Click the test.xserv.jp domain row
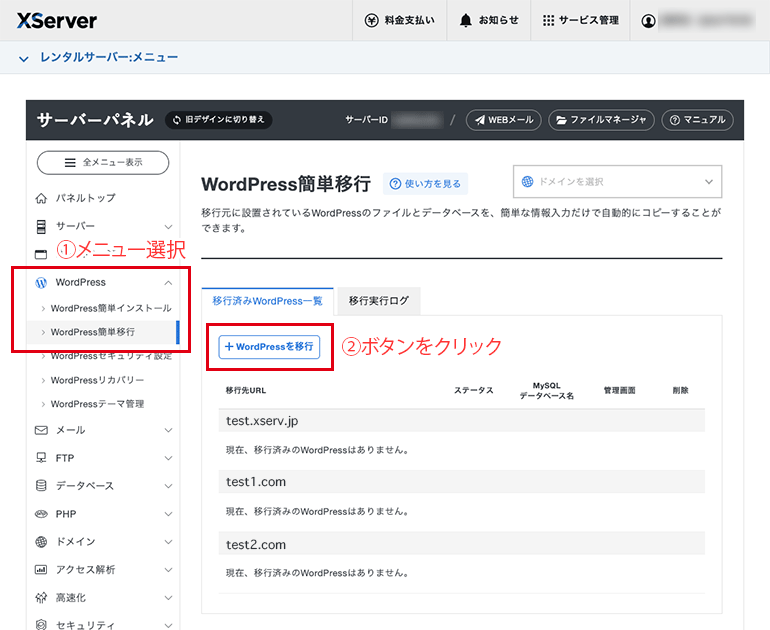This screenshot has height=630, width=770. coord(462,421)
